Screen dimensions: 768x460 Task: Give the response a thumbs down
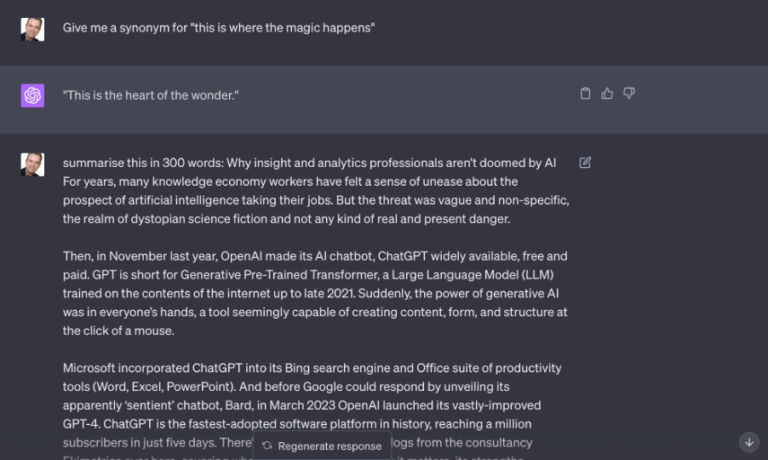pyautogui.click(x=629, y=94)
